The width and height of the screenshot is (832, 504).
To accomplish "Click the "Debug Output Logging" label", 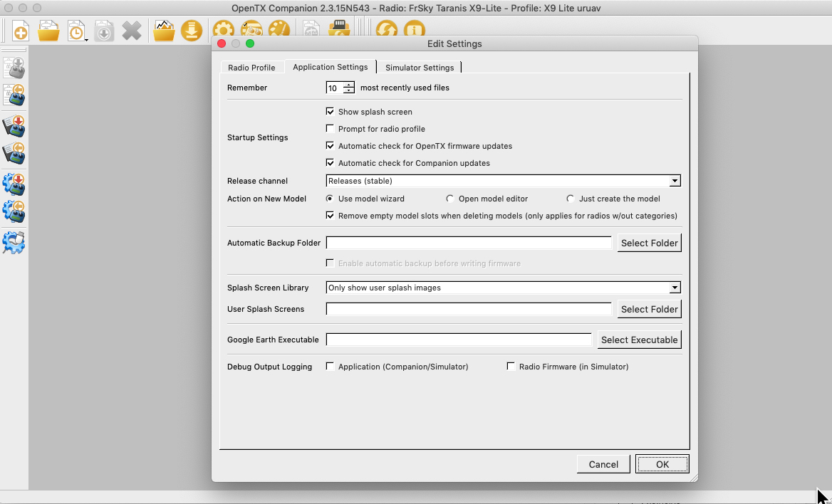I will pos(269,367).
